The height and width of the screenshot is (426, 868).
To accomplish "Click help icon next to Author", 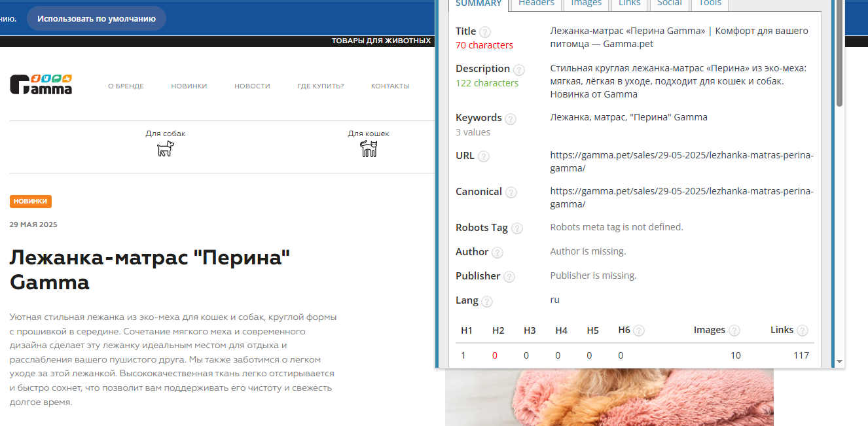I will [x=497, y=253].
